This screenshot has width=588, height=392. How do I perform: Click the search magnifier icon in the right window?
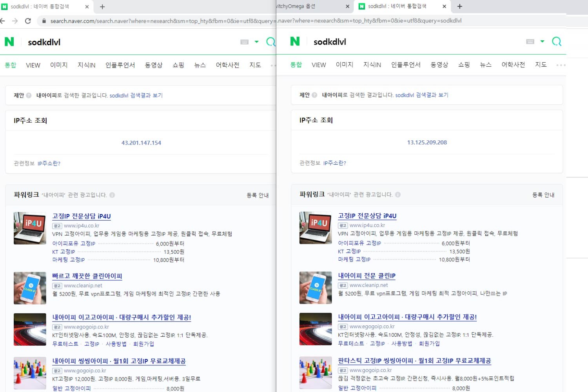tap(557, 41)
